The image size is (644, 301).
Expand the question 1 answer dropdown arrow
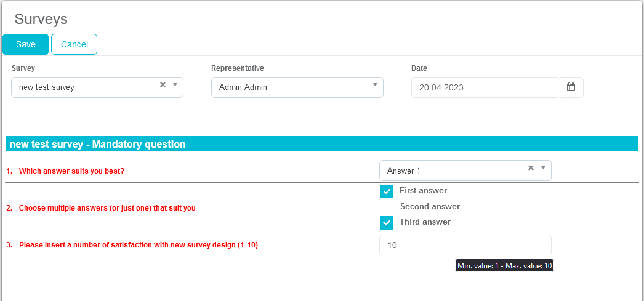(x=543, y=168)
